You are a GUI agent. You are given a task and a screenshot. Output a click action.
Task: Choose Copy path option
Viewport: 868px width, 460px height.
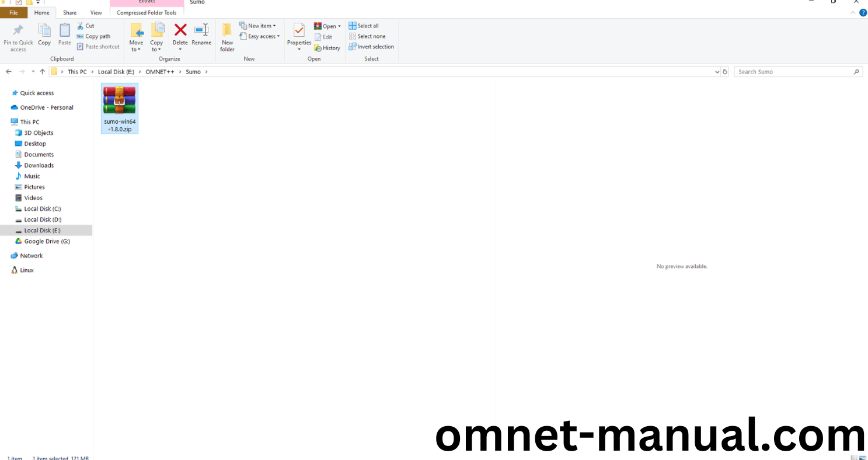[x=93, y=36]
